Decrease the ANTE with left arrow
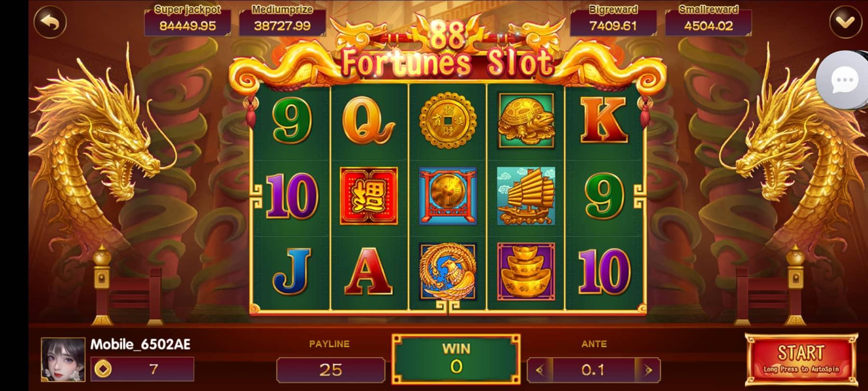868x391 pixels. (x=540, y=370)
